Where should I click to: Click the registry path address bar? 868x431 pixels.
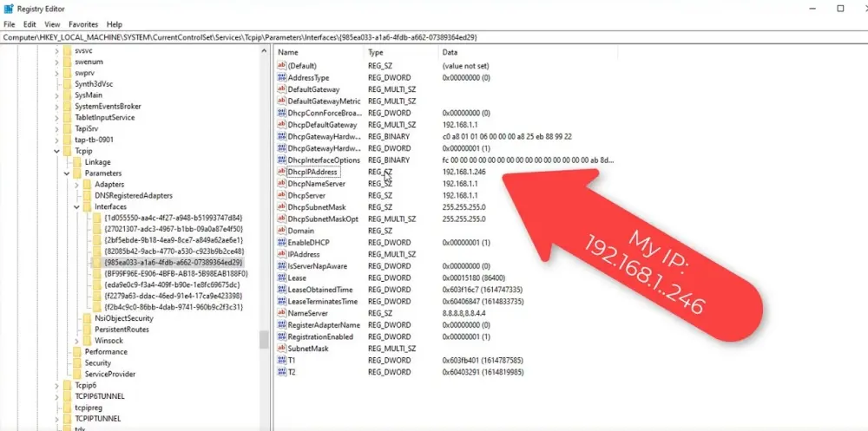(x=434, y=37)
